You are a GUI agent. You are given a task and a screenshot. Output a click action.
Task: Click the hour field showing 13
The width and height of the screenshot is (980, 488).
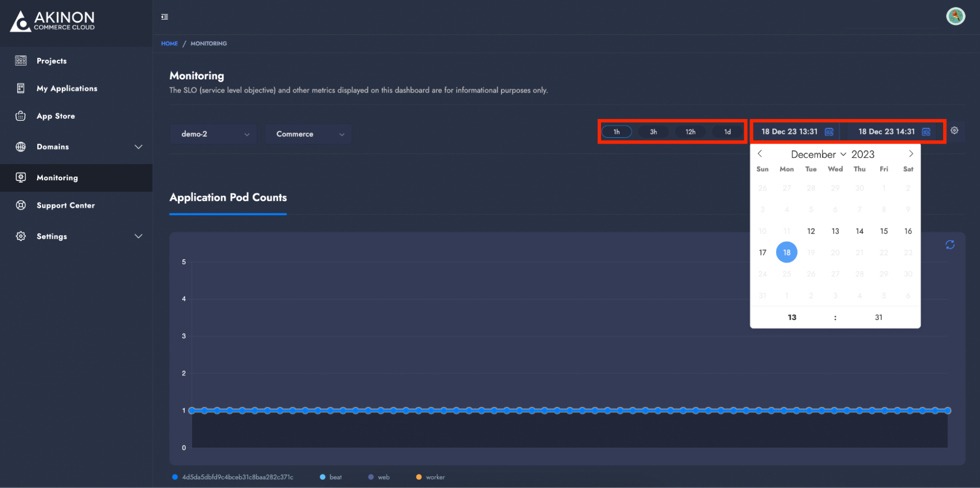click(x=792, y=317)
